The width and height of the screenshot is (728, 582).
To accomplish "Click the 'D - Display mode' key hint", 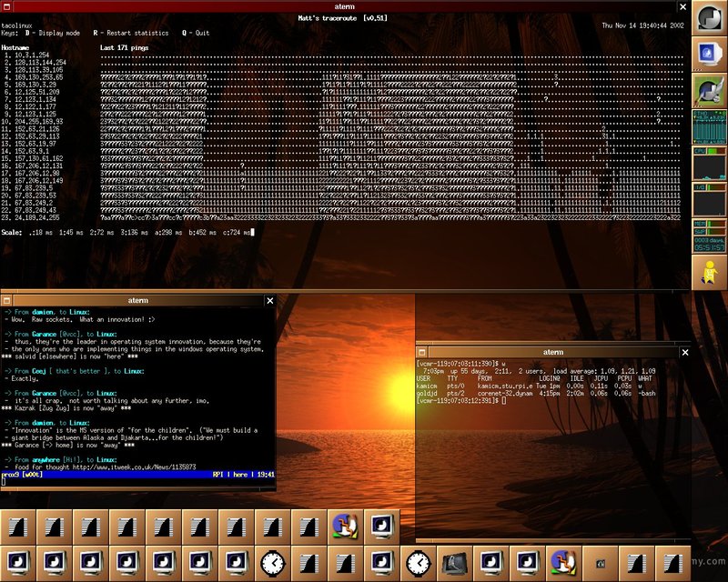I will 53,33.
